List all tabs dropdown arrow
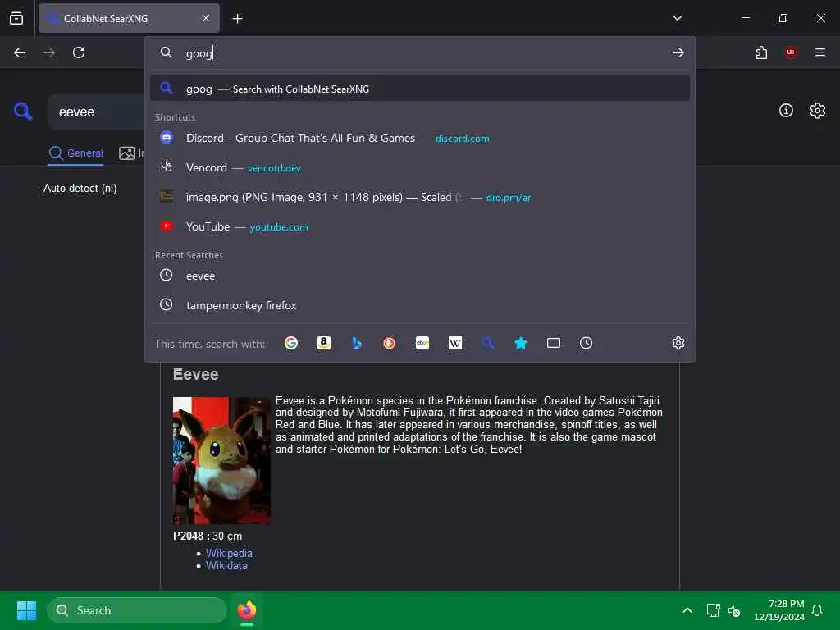 pyautogui.click(x=677, y=18)
